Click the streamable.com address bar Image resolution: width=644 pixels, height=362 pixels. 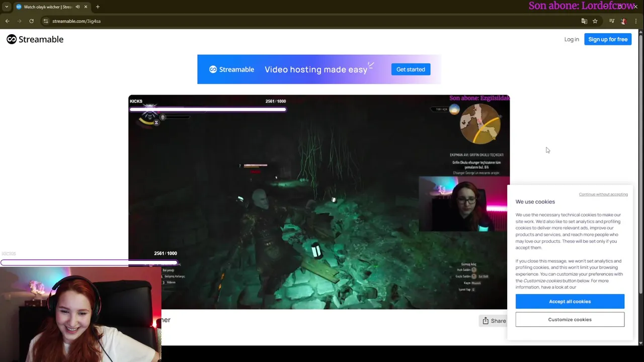[312, 21]
